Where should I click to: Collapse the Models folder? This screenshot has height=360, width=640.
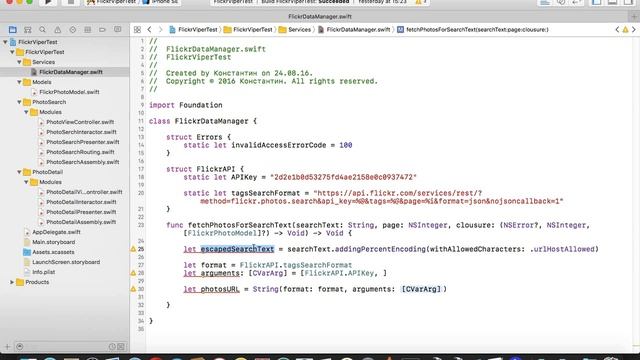click(19, 82)
